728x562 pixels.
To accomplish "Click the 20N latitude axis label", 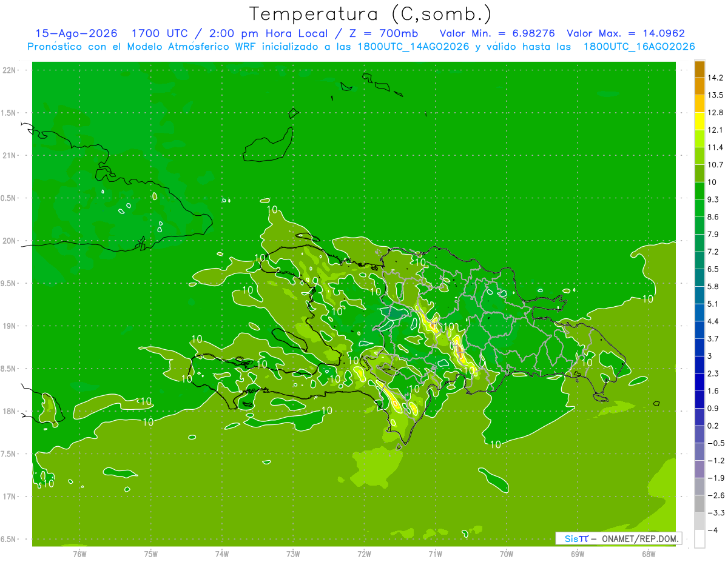I will tap(10, 241).
